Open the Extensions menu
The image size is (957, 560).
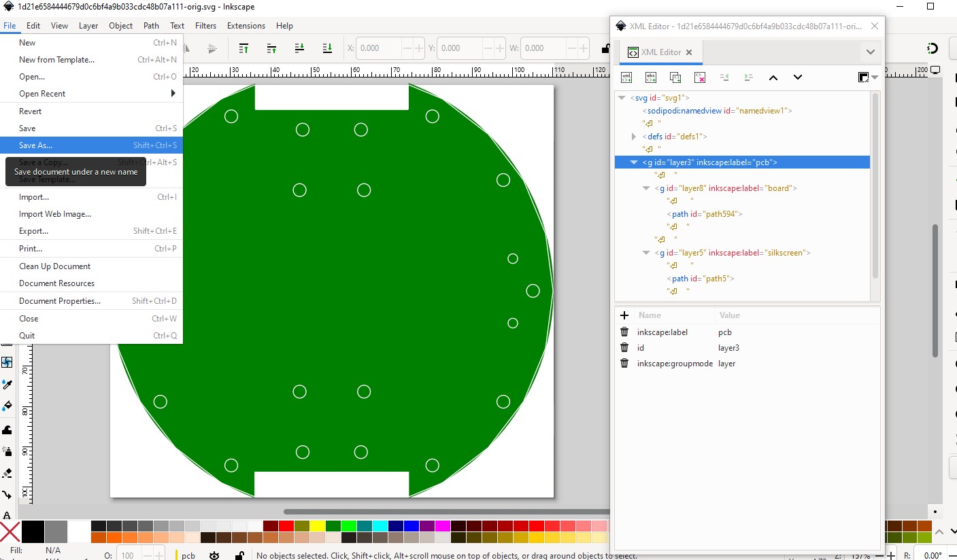246,26
